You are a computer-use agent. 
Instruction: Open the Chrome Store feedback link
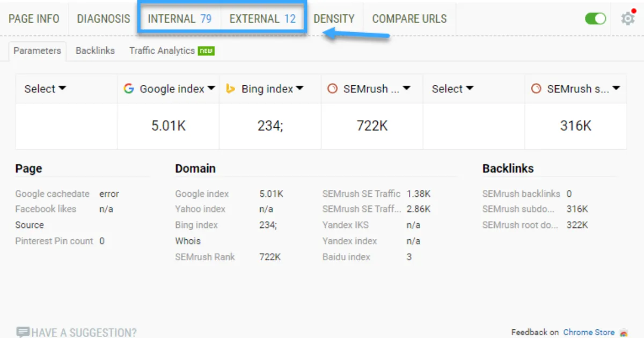coord(589,333)
